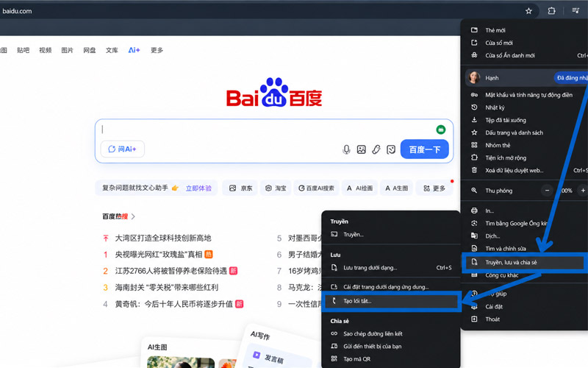Open the media controls icon in toolbar
The image size is (588, 368).
(576, 10)
